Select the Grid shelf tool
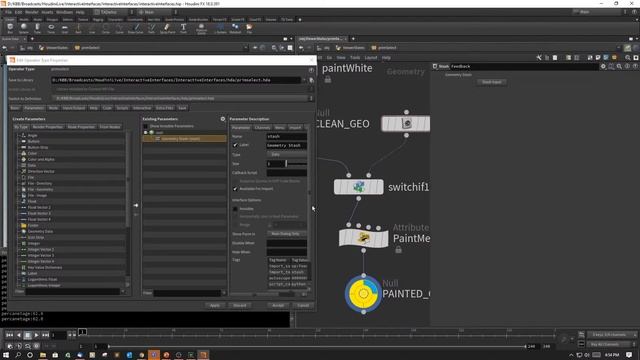Viewport: 640px width, 360px height. [x=64, y=28]
